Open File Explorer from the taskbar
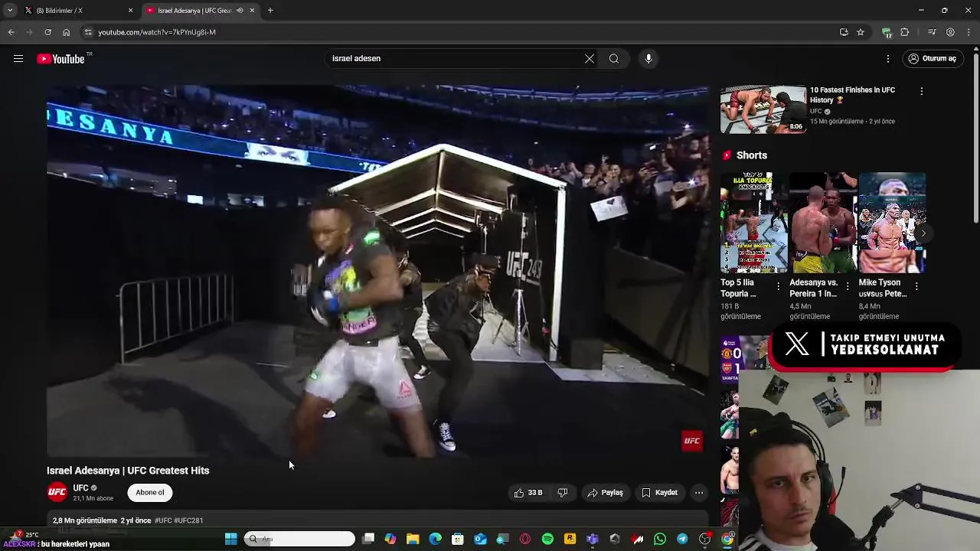Viewport: 980px width, 551px height. click(x=413, y=539)
